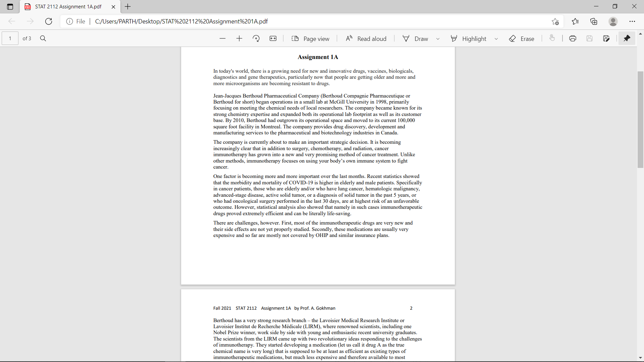
Task: Rotate the PDF page
Action: [x=256, y=38]
